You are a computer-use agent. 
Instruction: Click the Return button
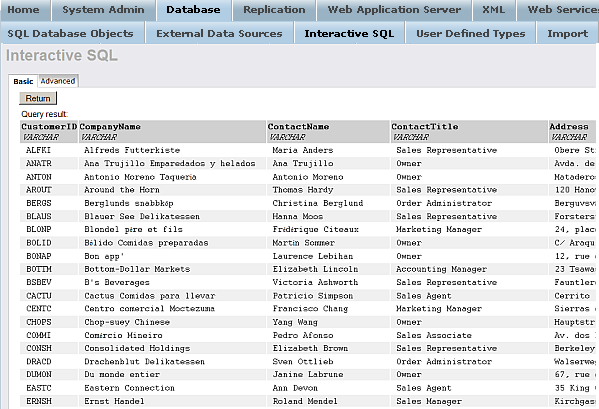pos(38,99)
